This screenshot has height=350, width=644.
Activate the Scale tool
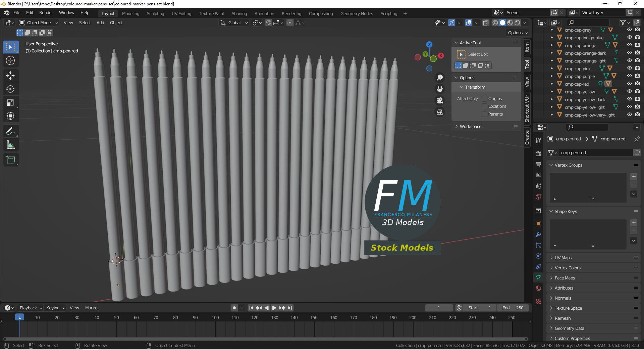coord(10,102)
